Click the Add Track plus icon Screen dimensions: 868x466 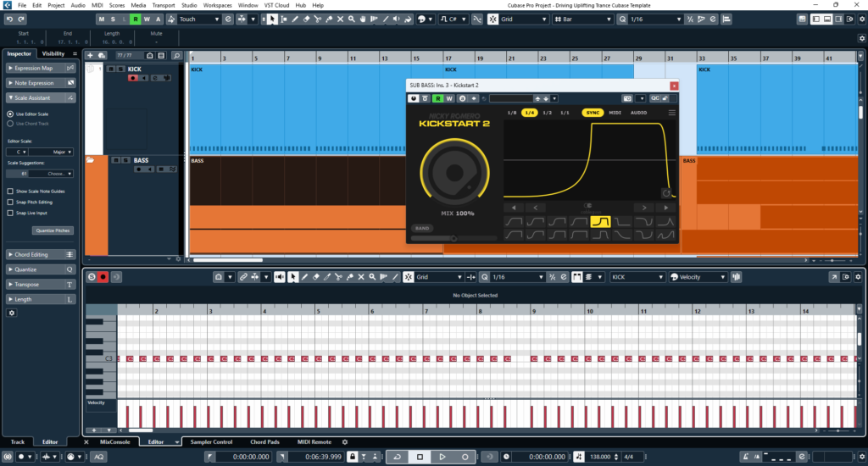(x=90, y=55)
